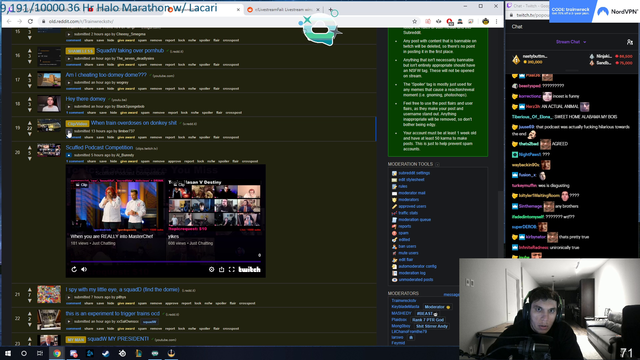Downvote the 'Am I cheating too domey dome???' post
Viewport: 640px width, 360px height.
point(29,86)
